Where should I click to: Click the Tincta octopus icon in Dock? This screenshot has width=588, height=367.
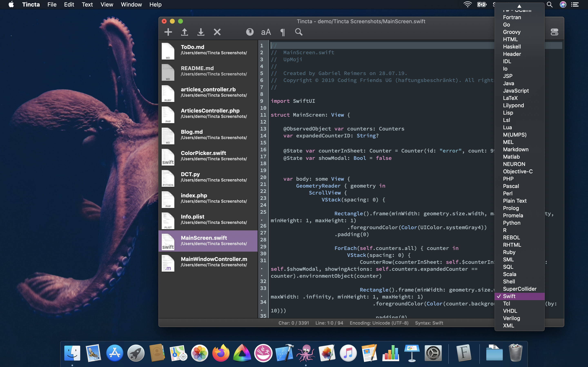(306, 353)
